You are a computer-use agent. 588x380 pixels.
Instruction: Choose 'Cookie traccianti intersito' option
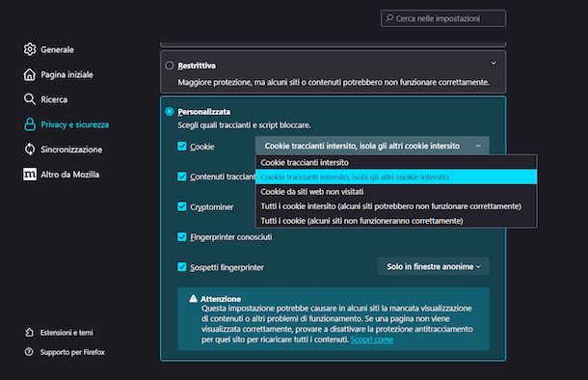[396, 162]
